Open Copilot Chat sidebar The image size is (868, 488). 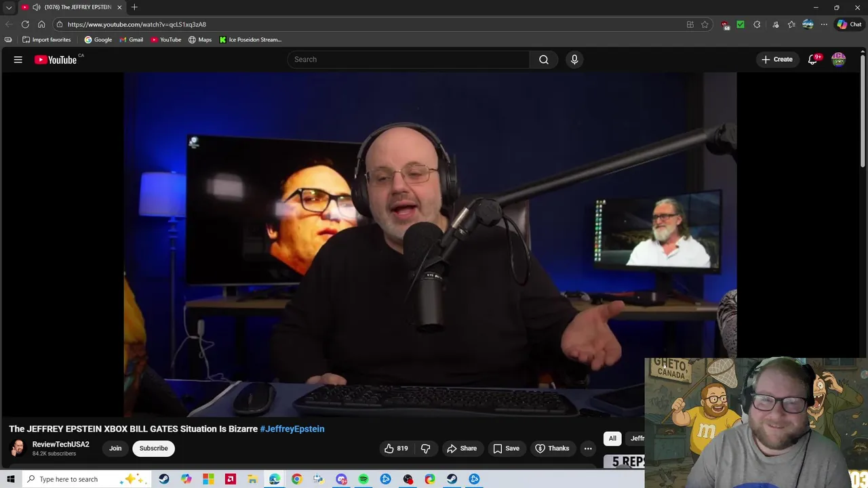pyautogui.click(x=849, y=24)
